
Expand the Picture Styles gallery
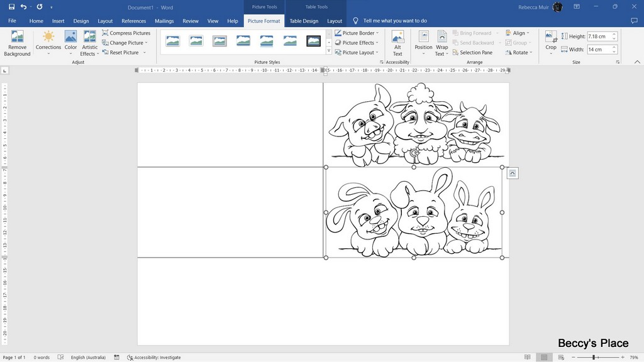point(328,51)
